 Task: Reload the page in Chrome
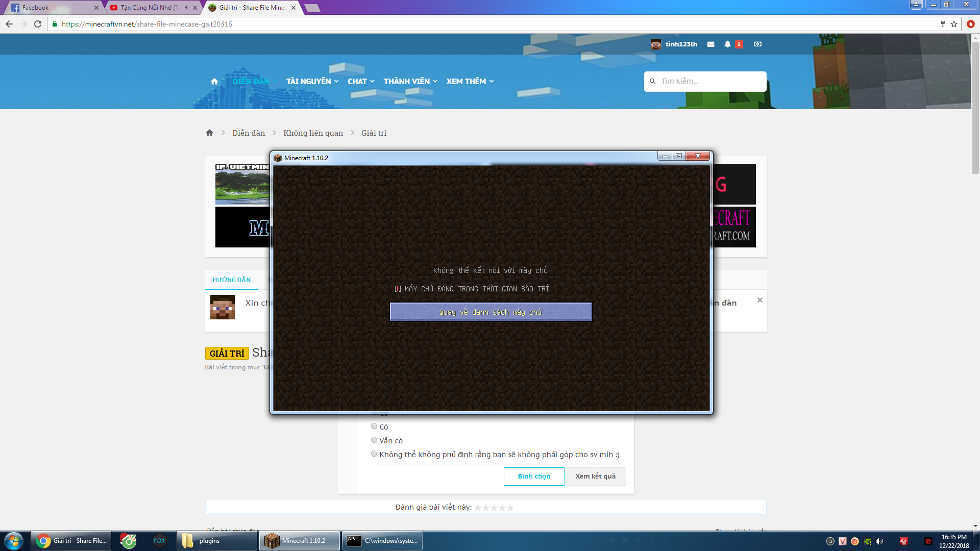click(38, 24)
